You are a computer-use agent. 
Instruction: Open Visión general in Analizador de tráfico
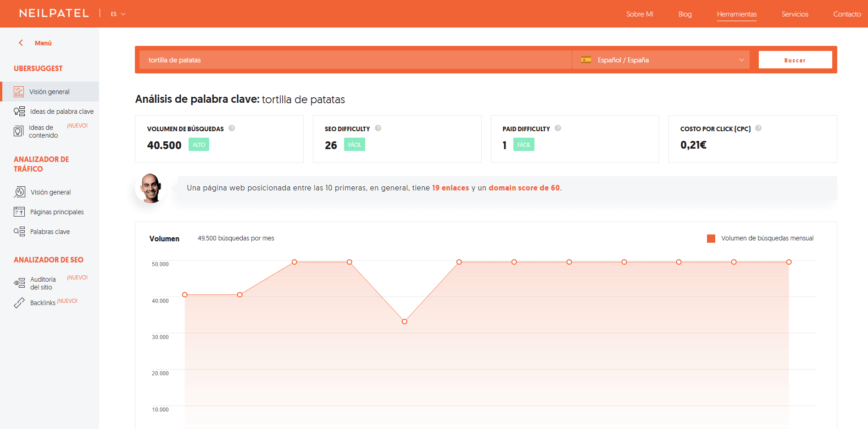pos(50,192)
